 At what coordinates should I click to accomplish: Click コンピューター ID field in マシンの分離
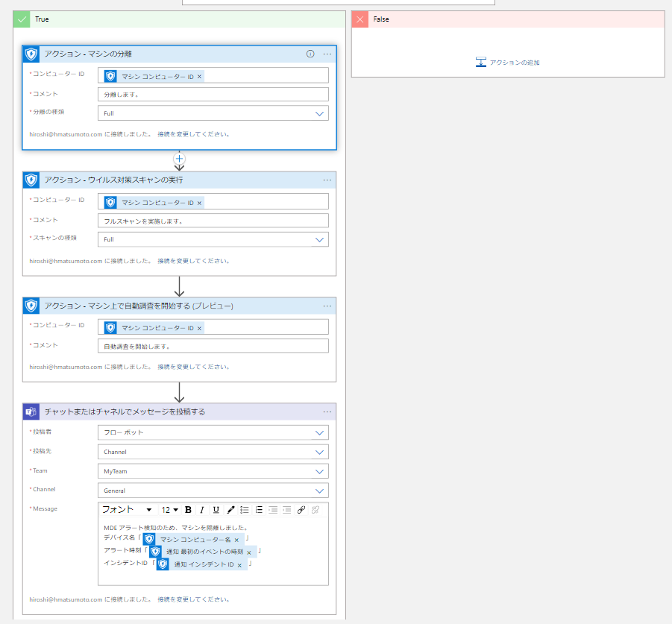tap(213, 75)
